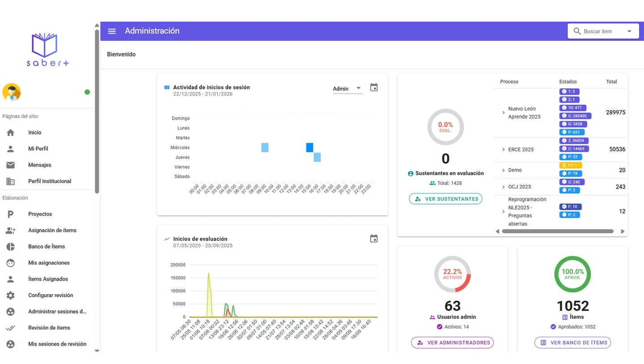Click the process table horizontal scrollbar
Image resolution: width=644 pixels, height=364 pixels.
tap(558, 231)
